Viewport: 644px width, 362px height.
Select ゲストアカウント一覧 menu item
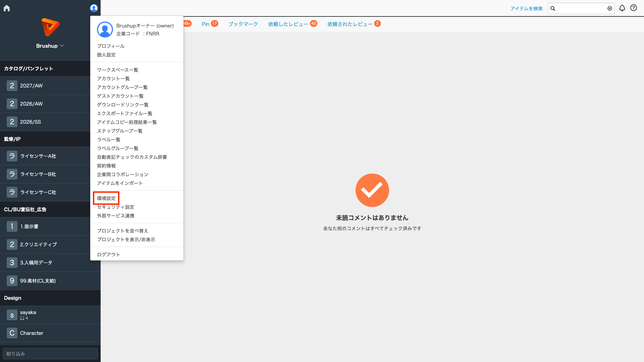click(120, 96)
